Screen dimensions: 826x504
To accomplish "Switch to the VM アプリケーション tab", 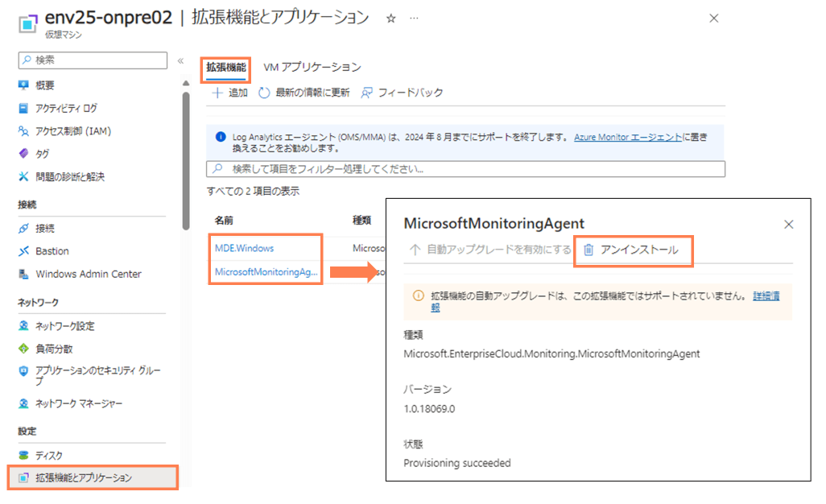I will point(312,68).
